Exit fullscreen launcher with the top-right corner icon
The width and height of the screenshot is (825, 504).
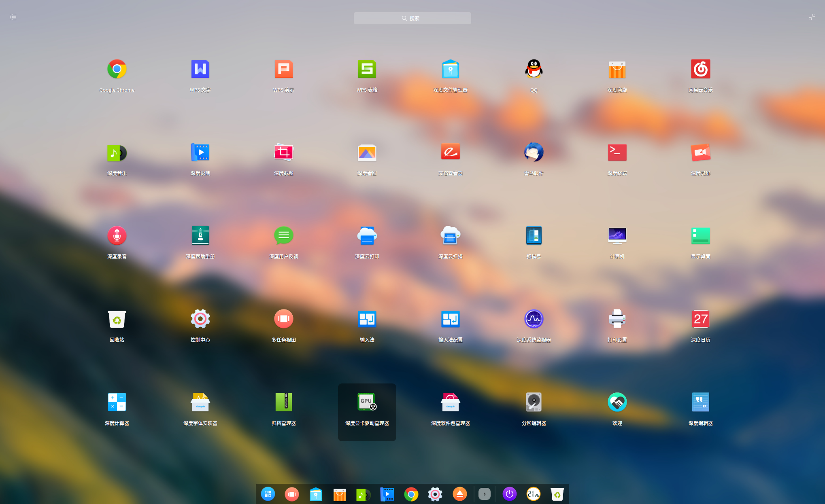[x=812, y=17]
